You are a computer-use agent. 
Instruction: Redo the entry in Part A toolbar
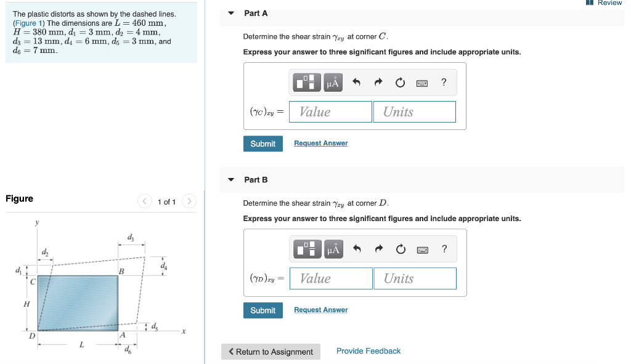click(378, 82)
